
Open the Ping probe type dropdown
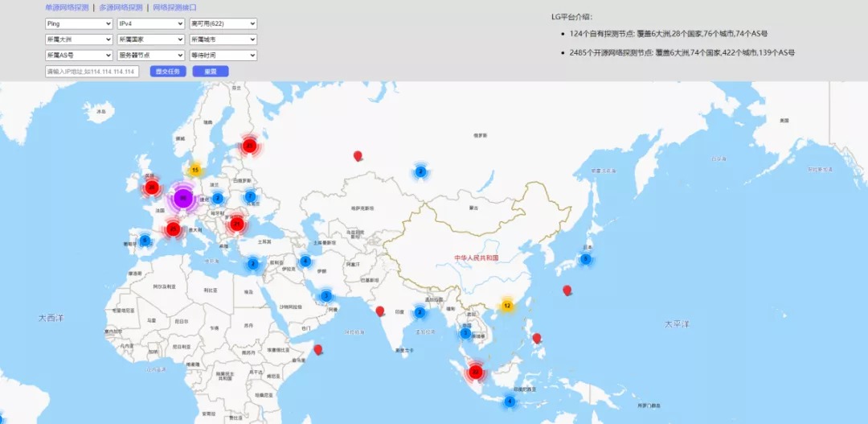[79, 24]
